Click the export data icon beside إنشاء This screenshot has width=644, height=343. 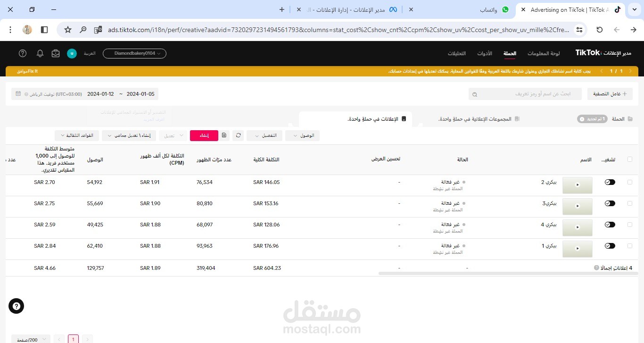[224, 135]
